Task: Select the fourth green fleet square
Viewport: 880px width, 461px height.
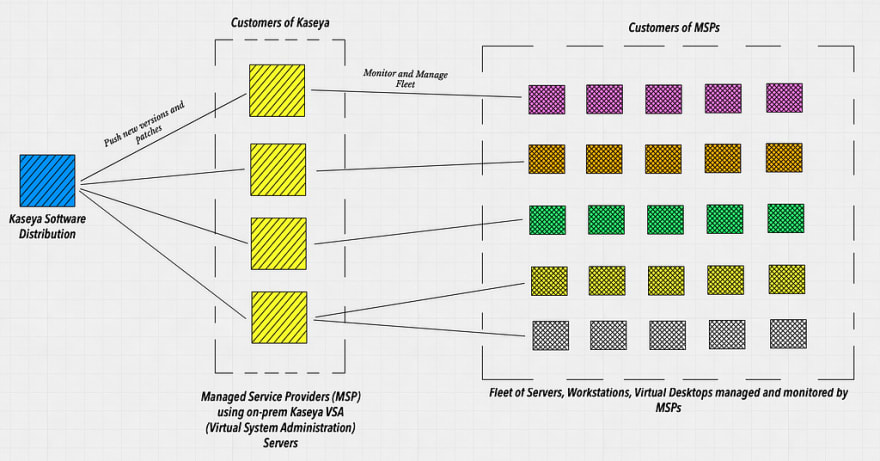Action: [725, 219]
